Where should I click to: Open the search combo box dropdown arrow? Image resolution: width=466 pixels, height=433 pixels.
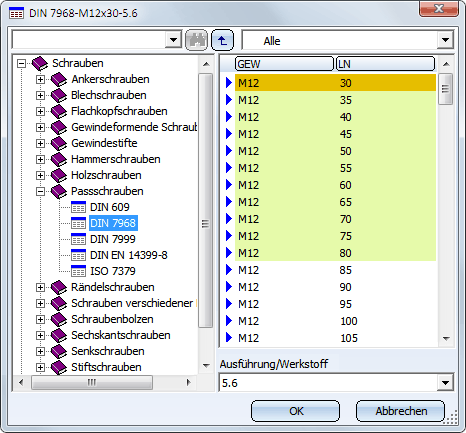[173, 40]
